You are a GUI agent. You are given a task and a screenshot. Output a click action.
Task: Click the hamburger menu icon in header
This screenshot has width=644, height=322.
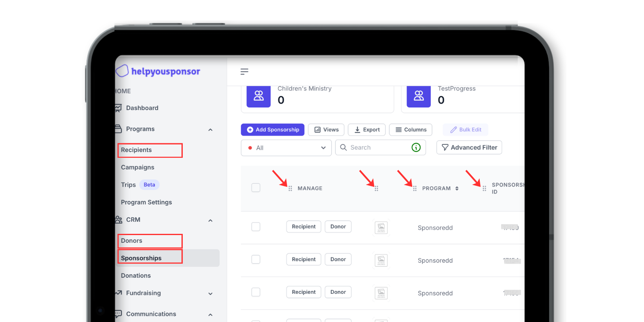(244, 72)
